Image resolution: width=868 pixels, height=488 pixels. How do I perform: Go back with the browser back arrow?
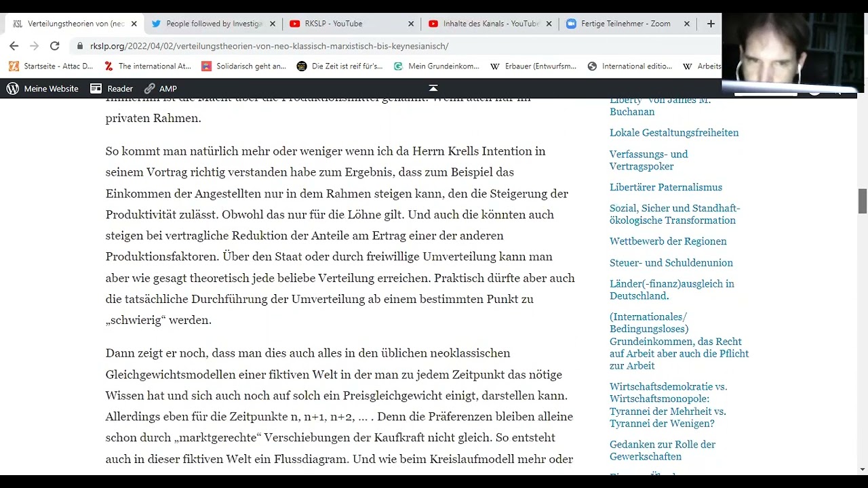pos(14,46)
